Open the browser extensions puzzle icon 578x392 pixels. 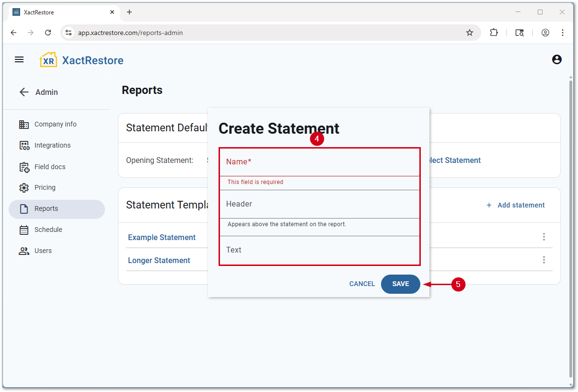pos(494,33)
